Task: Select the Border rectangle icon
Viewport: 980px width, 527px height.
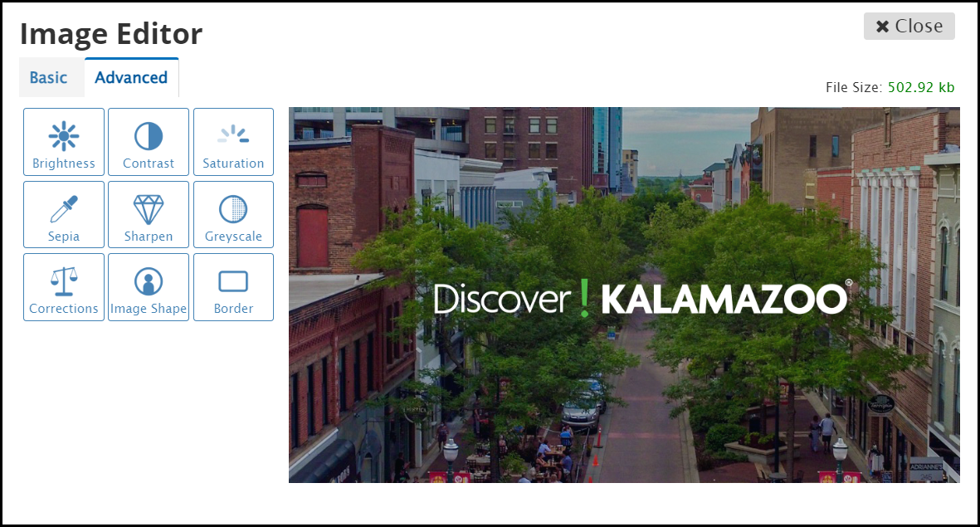Action: [233, 281]
